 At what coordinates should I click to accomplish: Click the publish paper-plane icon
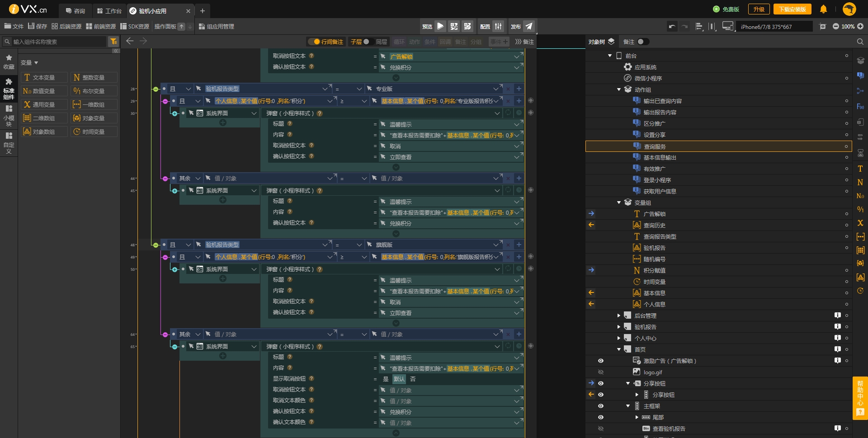coord(529,26)
